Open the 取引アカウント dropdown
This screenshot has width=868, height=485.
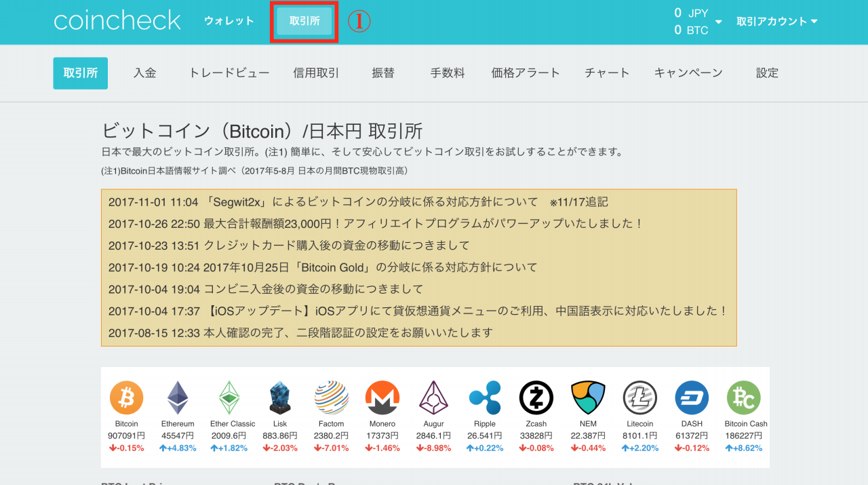777,22
